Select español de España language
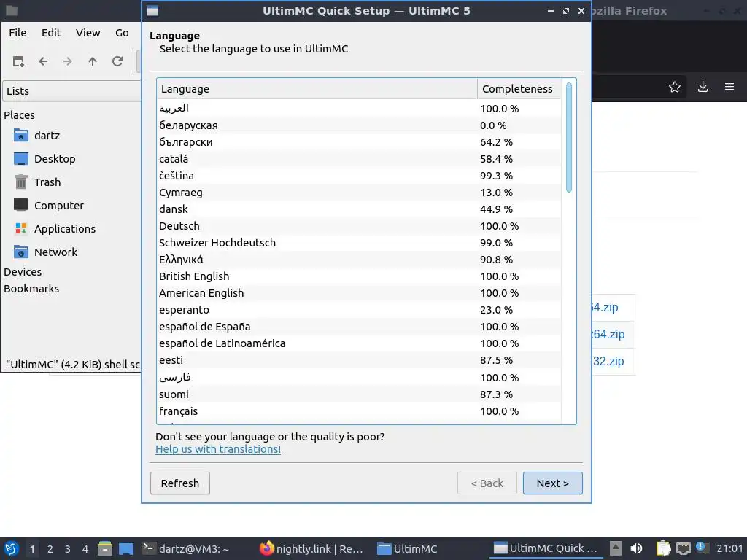This screenshot has width=747, height=560. pos(359,327)
